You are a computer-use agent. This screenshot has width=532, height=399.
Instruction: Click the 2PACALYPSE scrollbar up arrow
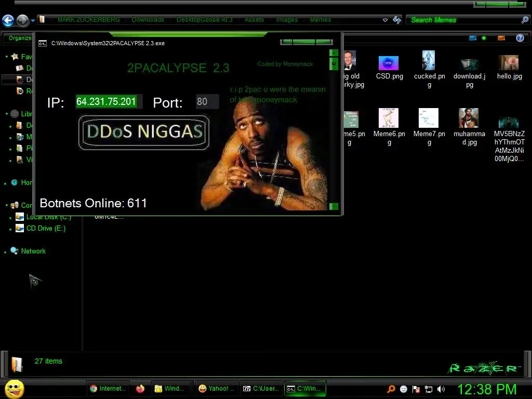point(334,53)
